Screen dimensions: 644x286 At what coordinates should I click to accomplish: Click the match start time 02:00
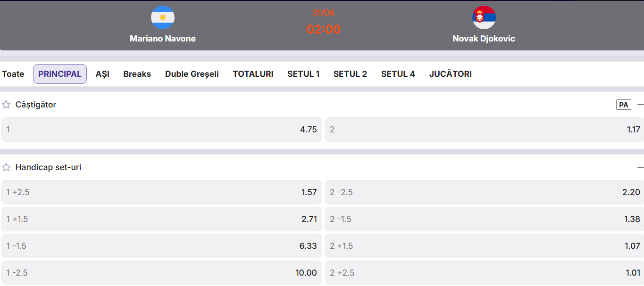[324, 29]
